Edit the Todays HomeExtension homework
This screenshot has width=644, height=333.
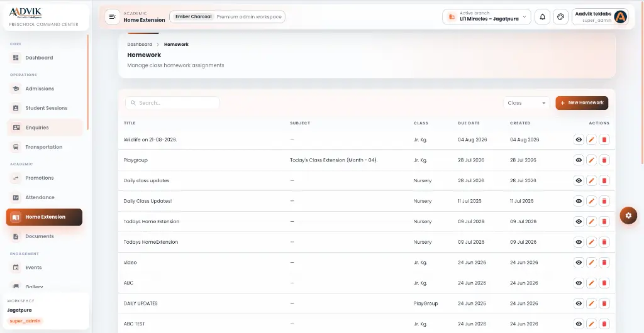591,243
